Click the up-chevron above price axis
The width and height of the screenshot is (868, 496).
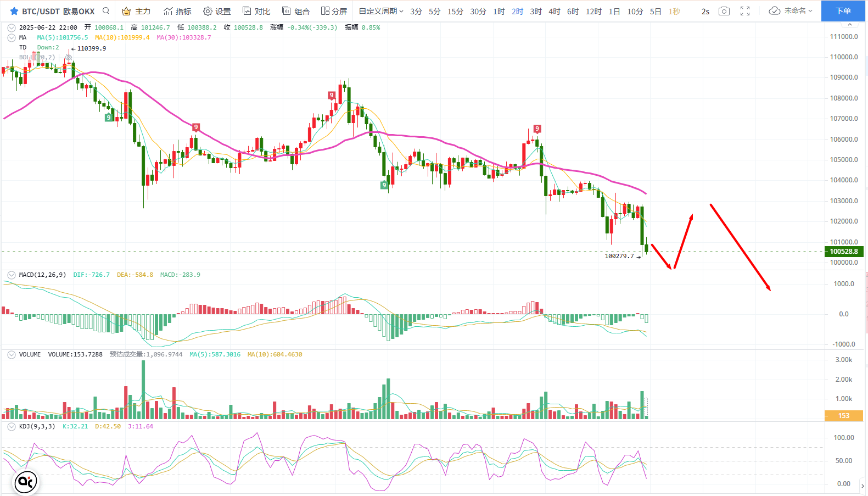pyautogui.click(x=850, y=25)
